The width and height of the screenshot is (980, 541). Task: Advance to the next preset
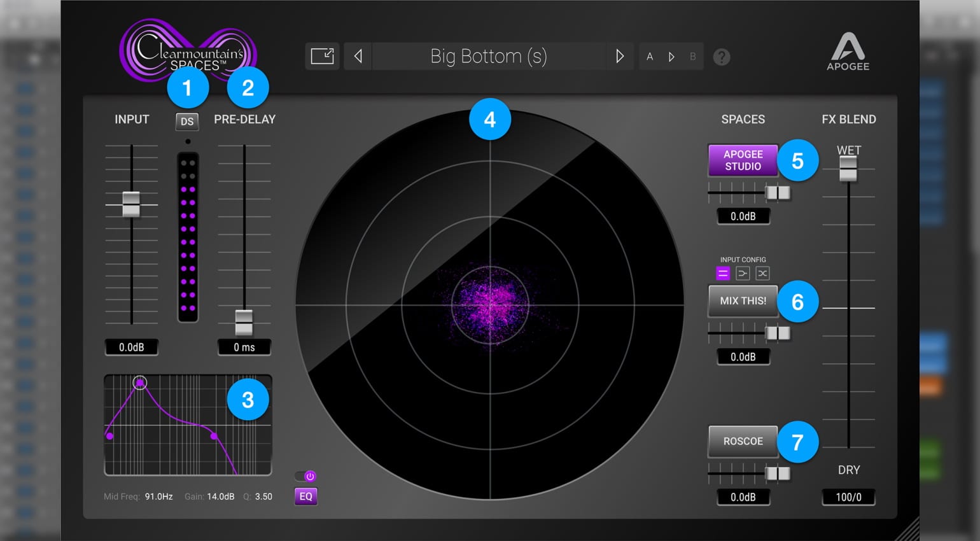coord(620,57)
